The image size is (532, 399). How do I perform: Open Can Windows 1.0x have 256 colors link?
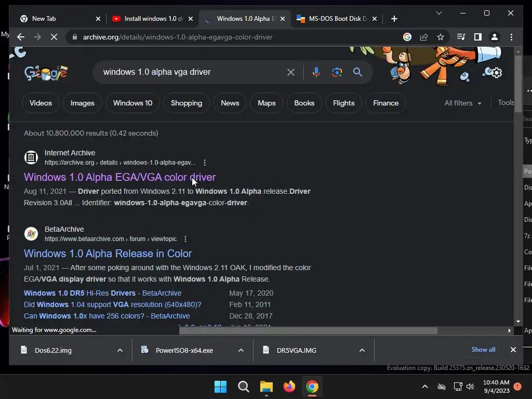click(107, 316)
